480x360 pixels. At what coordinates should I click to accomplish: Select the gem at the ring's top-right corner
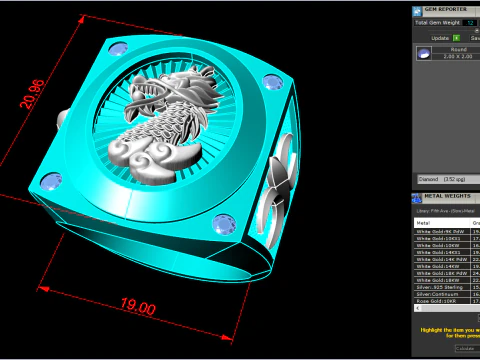point(273,82)
